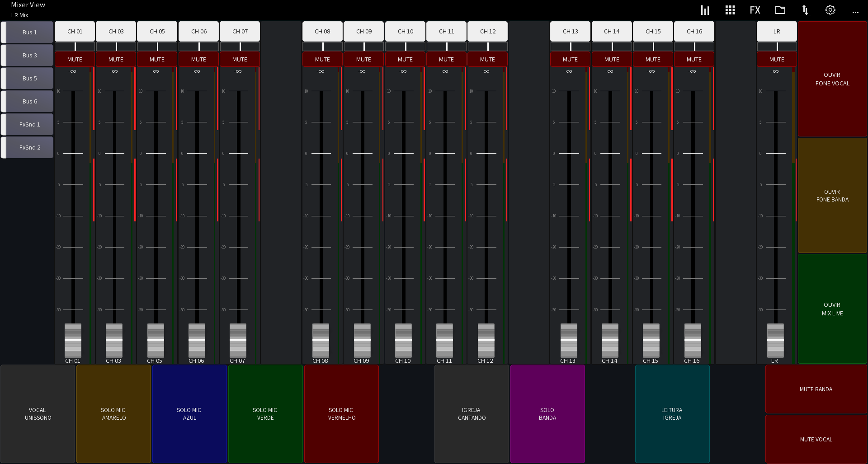Switch to the FxSnd 1 layer

(x=27, y=124)
